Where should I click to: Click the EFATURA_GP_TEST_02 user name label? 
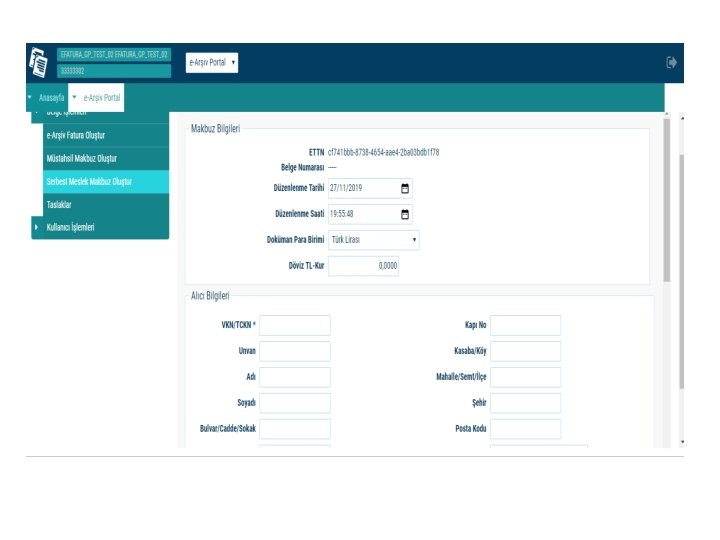pyautogui.click(x=114, y=55)
